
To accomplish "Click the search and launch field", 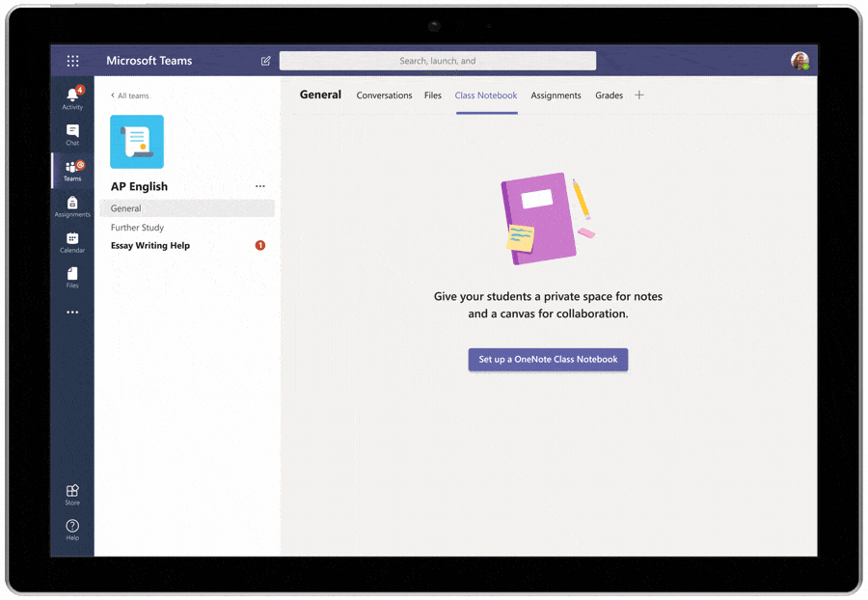I will (x=437, y=61).
